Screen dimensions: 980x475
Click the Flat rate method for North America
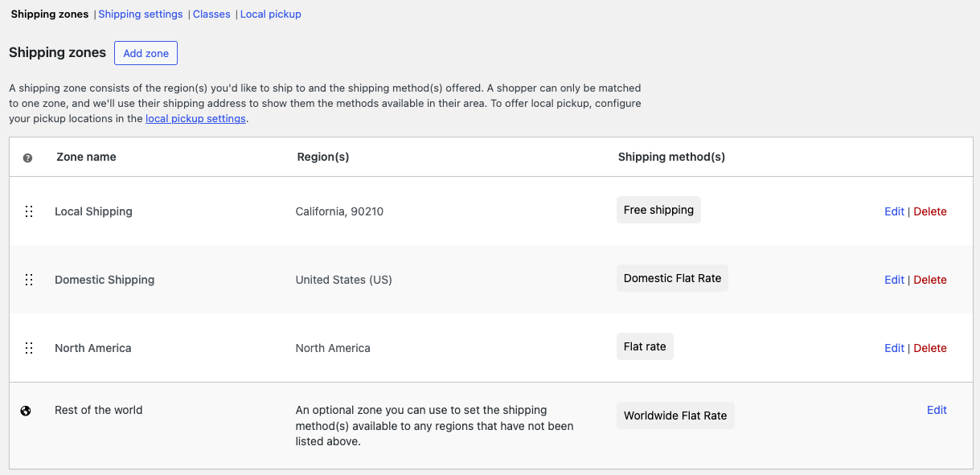click(x=645, y=346)
